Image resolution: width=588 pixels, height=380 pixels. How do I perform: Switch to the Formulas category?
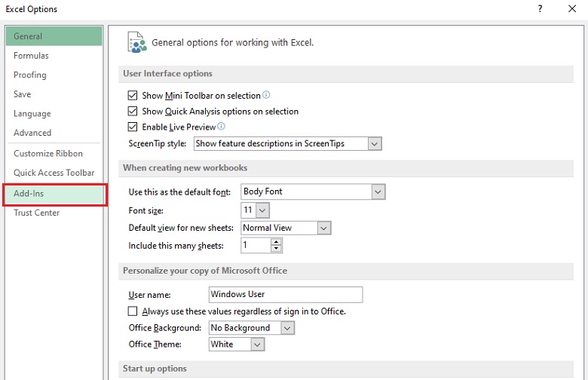(31, 56)
